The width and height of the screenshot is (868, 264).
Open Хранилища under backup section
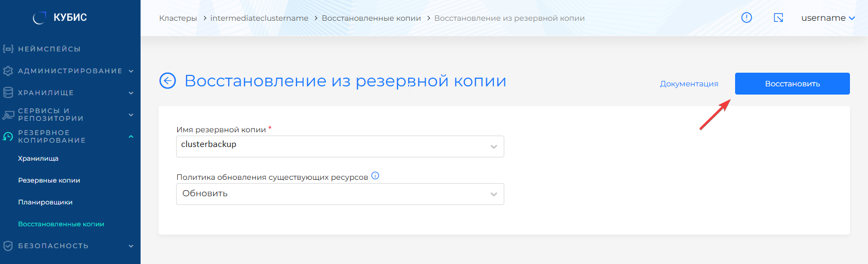point(38,159)
